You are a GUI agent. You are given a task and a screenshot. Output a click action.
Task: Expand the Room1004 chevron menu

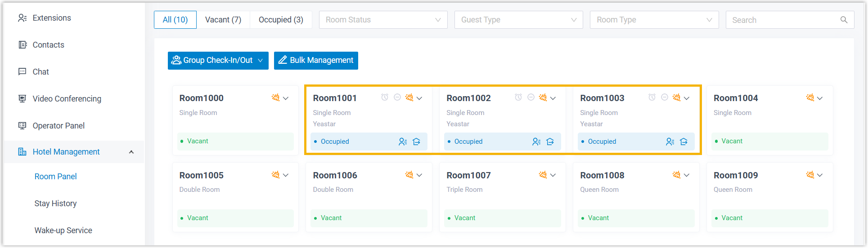pyautogui.click(x=820, y=98)
